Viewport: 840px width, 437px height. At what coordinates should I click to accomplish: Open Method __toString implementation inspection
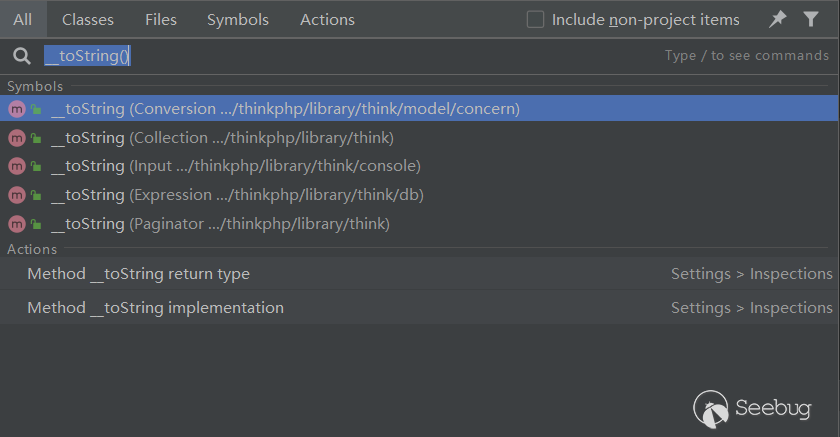[156, 308]
